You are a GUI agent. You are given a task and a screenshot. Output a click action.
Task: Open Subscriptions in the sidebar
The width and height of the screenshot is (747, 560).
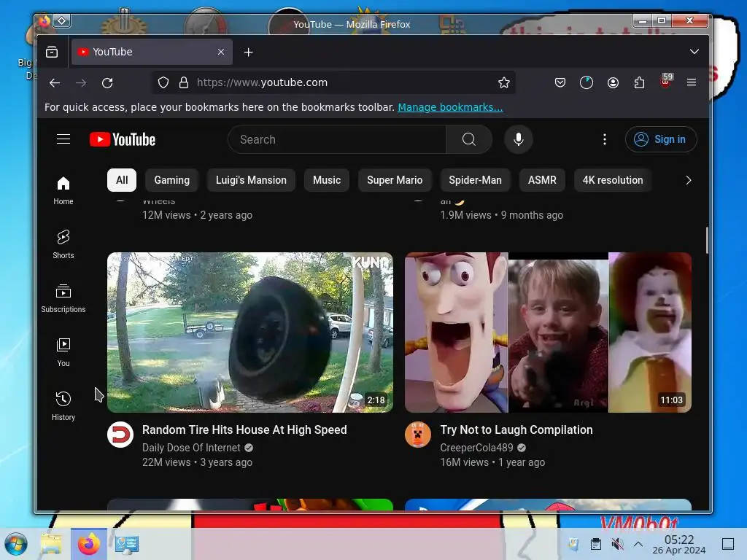[63, 298]
